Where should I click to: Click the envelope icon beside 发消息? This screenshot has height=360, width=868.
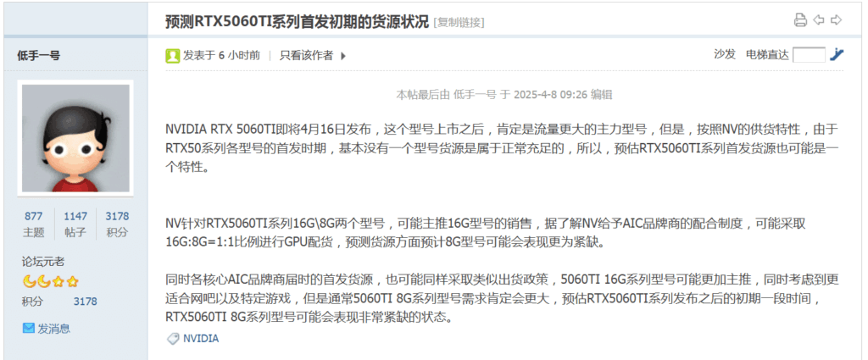pyautogui.click(x=28, y=329)
